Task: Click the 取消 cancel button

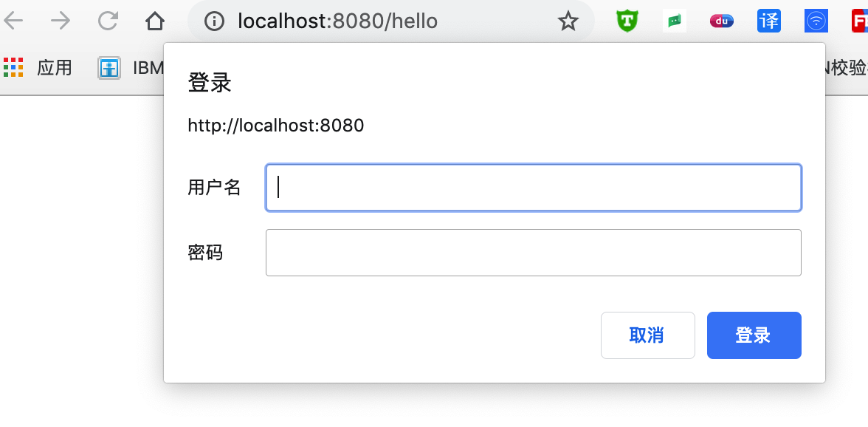Action: point(647,335)
